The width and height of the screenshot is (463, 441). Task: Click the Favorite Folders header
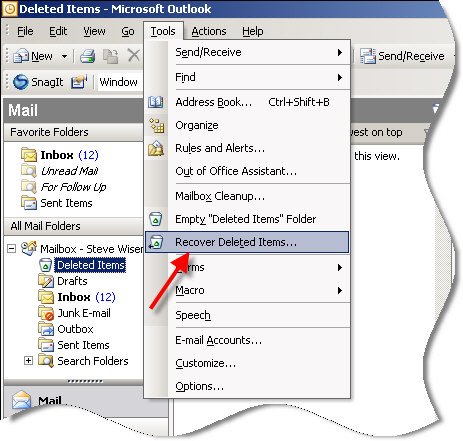point(73,132)
